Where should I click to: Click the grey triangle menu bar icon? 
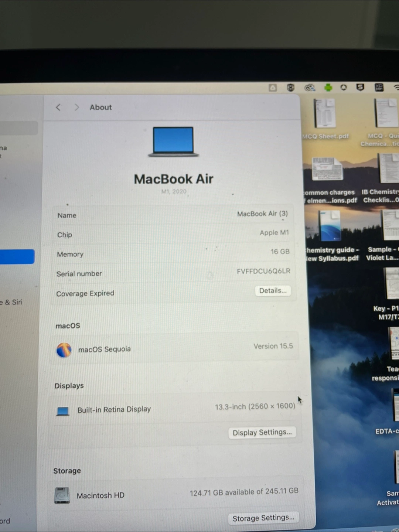pyautogui.click(x=273, y=88)
